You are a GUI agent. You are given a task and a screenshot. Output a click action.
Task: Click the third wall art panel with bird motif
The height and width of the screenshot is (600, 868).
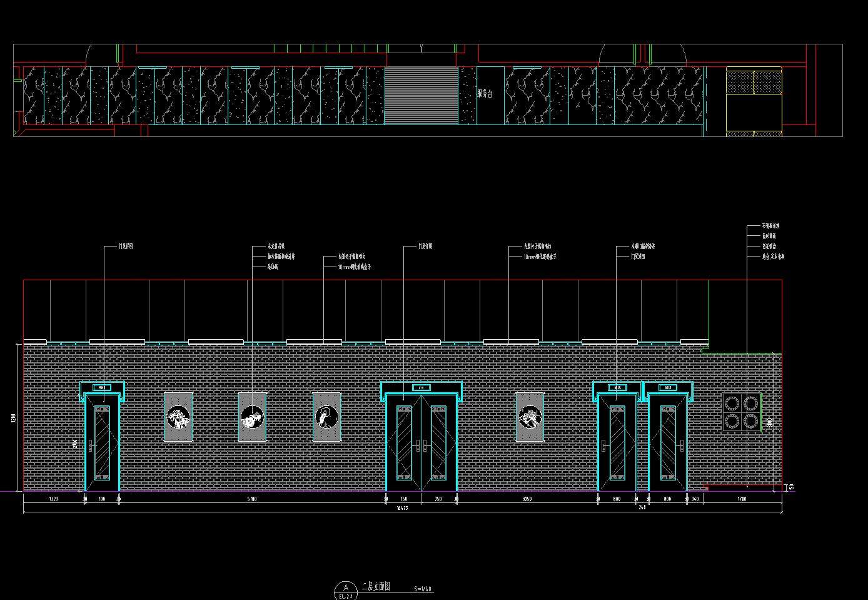coord(326,417)
